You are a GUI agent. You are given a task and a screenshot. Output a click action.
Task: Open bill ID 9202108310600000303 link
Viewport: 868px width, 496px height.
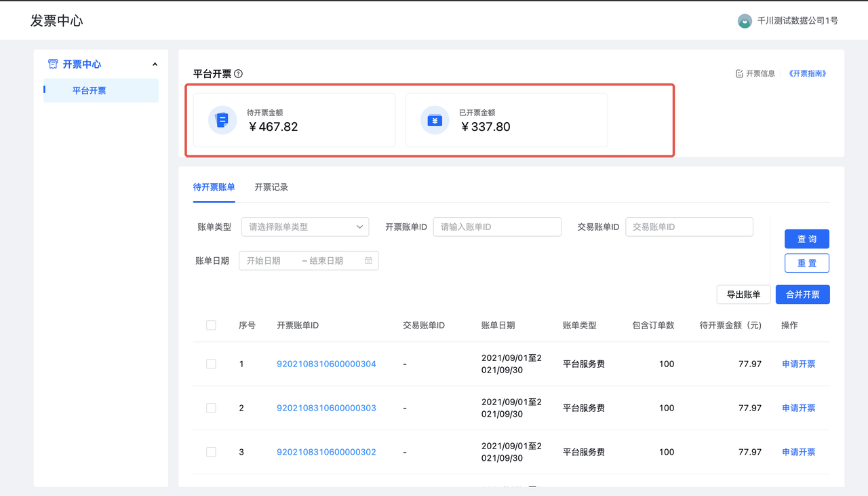coord(326,408)
